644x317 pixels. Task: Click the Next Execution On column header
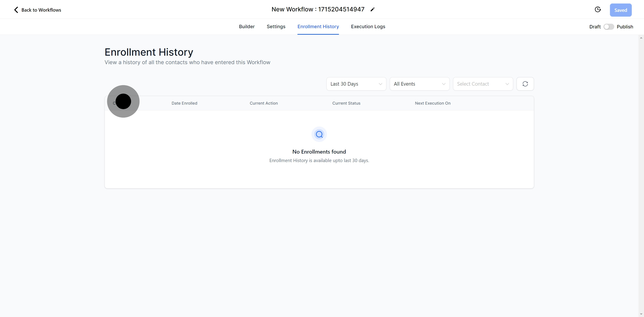pyautogui.click(x=432, y=103)
